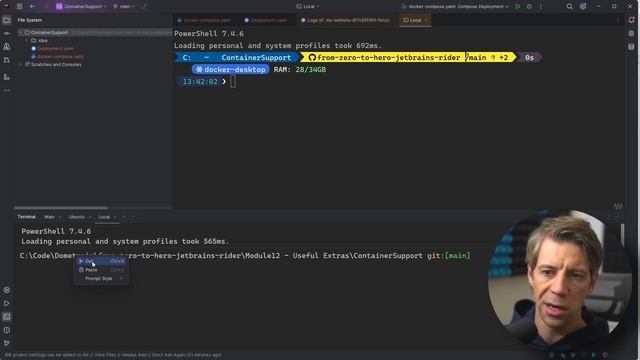The image size is (640, 360).
Task: Click Don't Ask Again in status notification
Action: click(168, 355)
